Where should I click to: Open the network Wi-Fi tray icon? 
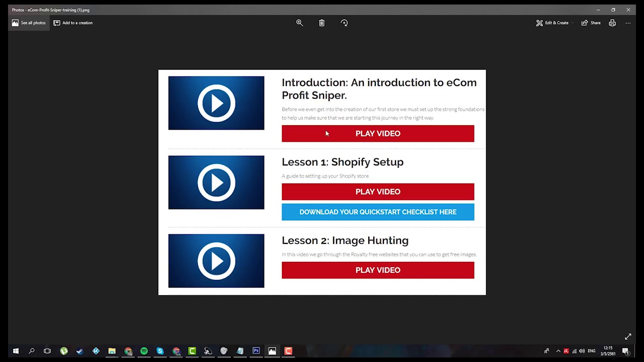tap(574, 351)
